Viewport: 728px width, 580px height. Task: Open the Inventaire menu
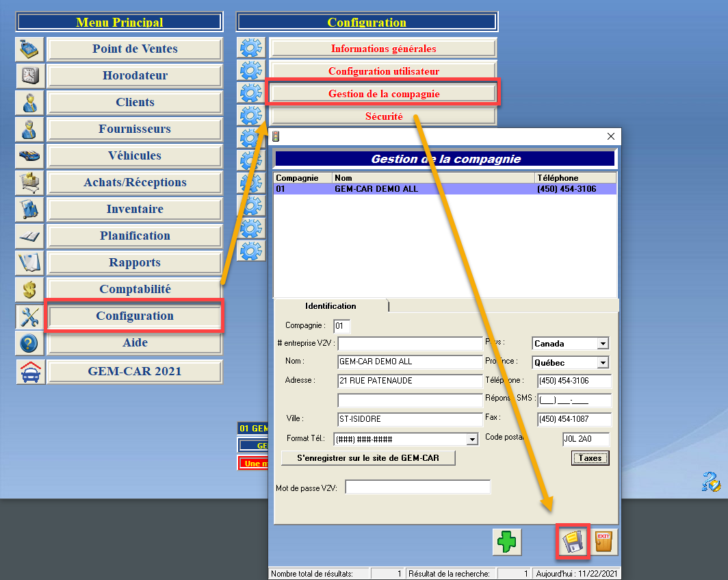click(x=135, y=209)
